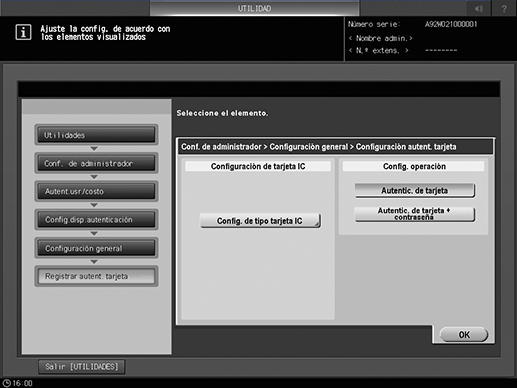Go to Configuración general level
517x388 pixels.
[96, 248]
